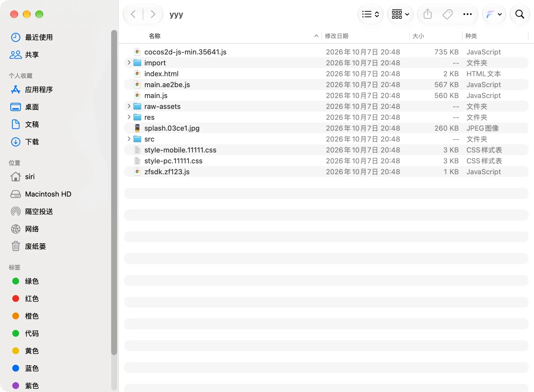Open the list view mode dropdown
534x392 pixels.
click(x=370, y=14)
